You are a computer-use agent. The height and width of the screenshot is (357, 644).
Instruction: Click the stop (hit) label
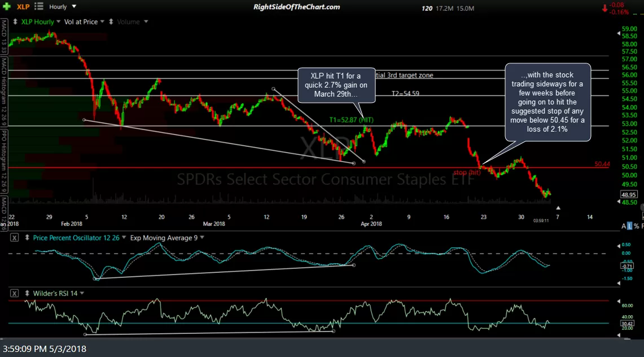pos(467,172)
